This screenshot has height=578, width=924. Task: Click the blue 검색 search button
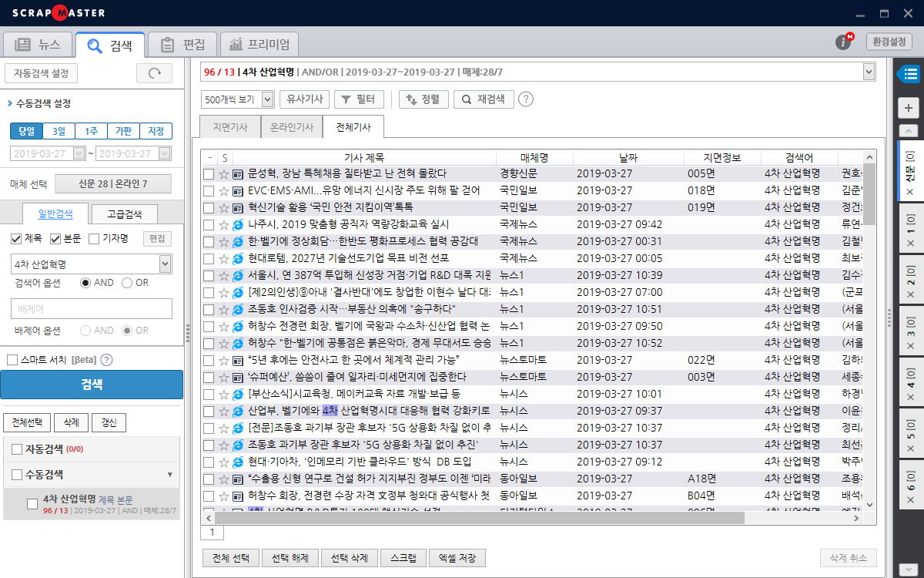coord(92,384)
